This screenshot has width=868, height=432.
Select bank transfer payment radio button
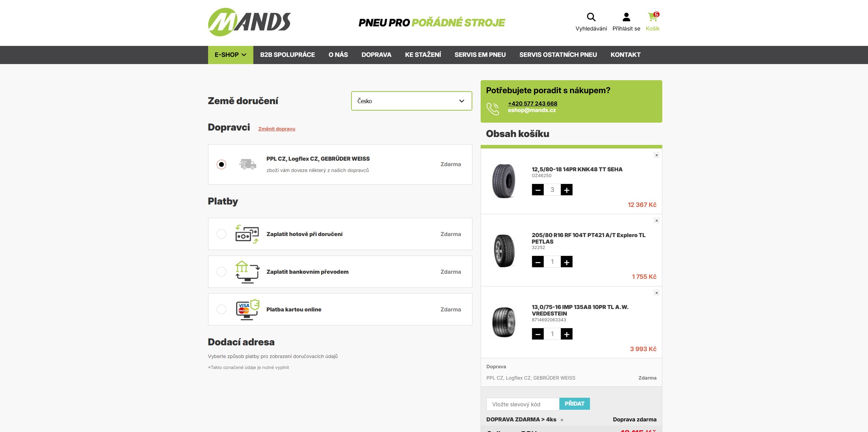tap(221, 272)
